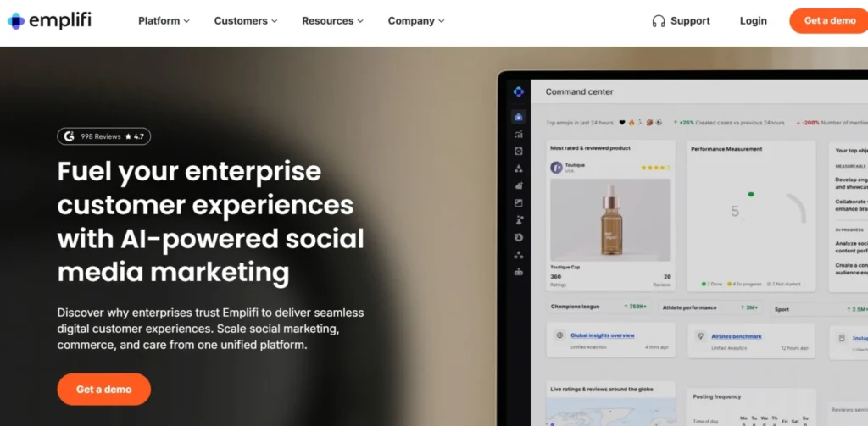Open the Platform menu

[x=164, y=21]
